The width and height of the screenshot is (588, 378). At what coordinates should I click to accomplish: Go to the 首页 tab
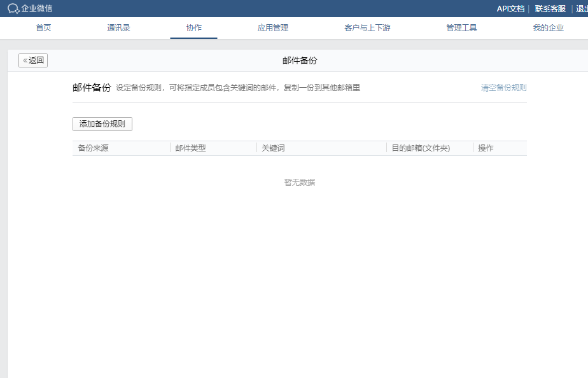click(x=43, y=28)
